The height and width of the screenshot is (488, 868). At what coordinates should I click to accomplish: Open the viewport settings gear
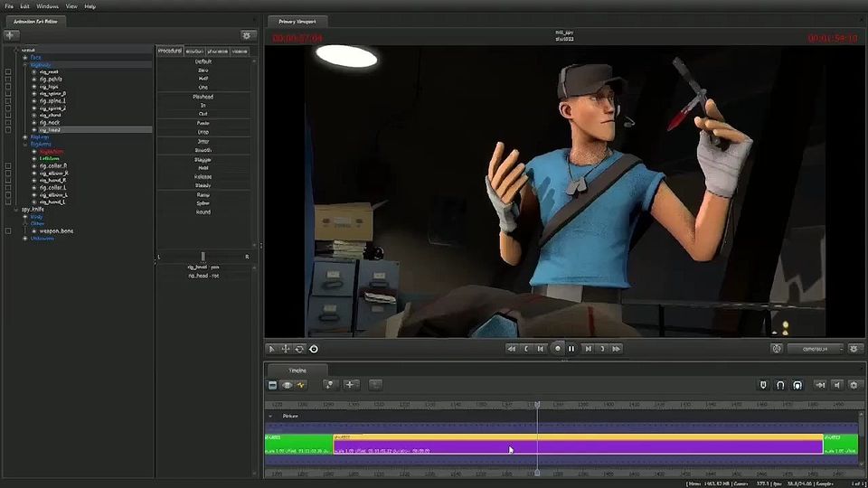point(854,349)
